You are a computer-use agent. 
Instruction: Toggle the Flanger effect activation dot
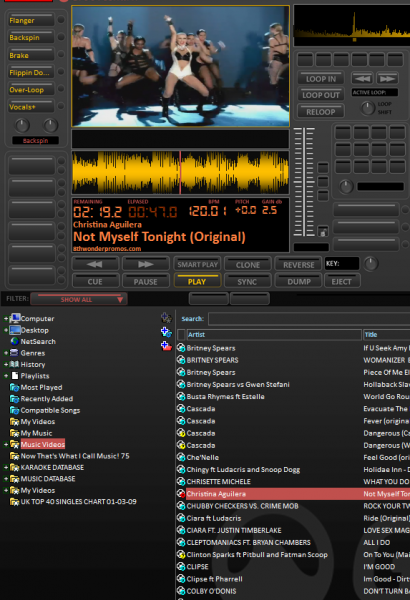pyautogui.click(x=60, y=20)
